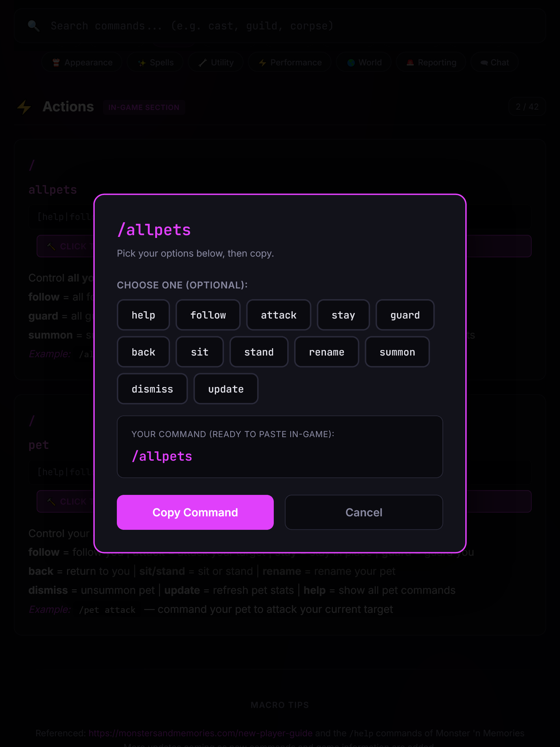560x747 pixels.
Task: Select the dismiss option
Action: 152,389
